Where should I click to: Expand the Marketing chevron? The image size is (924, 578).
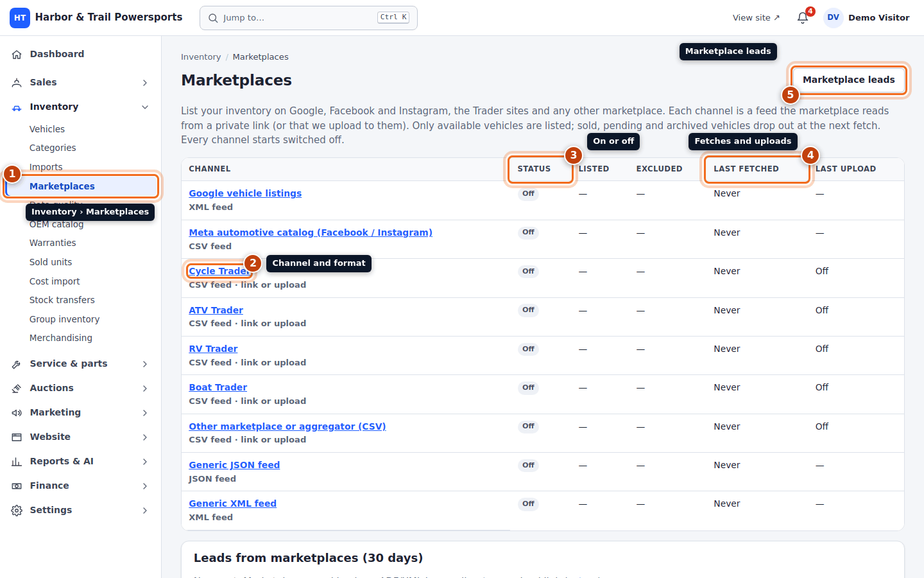[145, 413]
